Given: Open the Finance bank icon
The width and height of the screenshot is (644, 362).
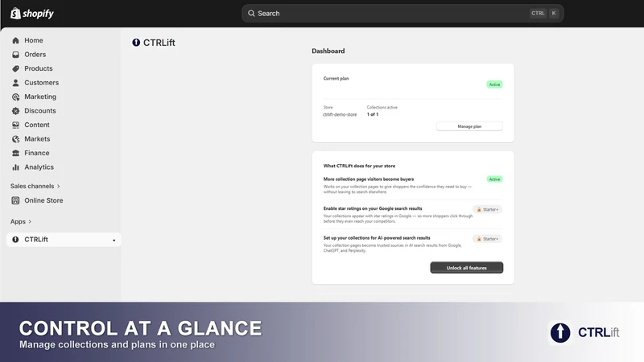Looking at the screenshot, I should [15, 153].
